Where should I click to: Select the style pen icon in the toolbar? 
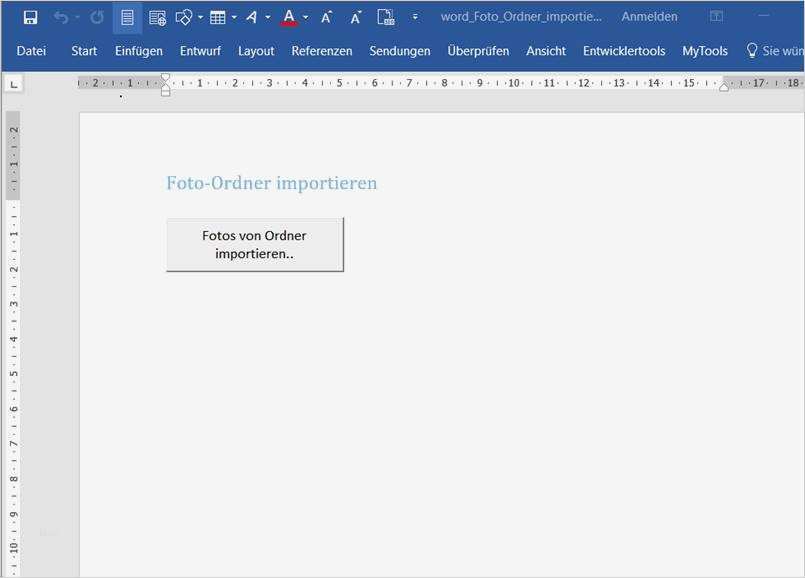pyautogui.click(x=252, y=16)
